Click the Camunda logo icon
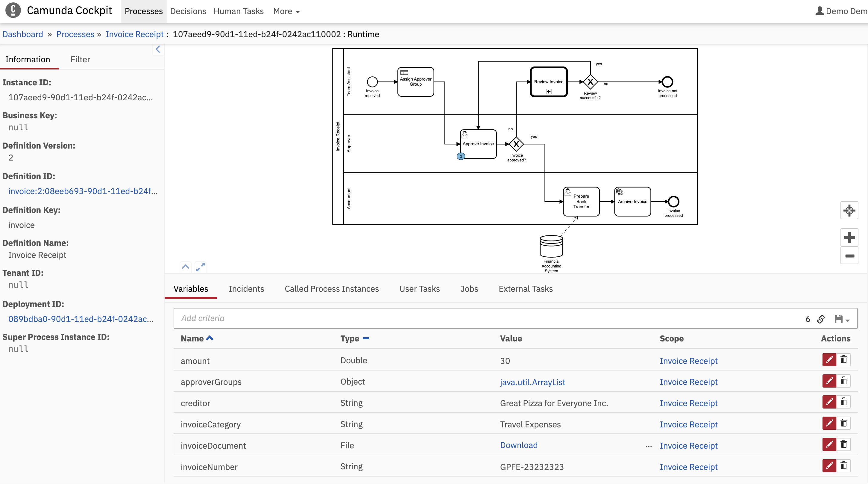Viewport: 868px width, 484px height. (13, 10)
